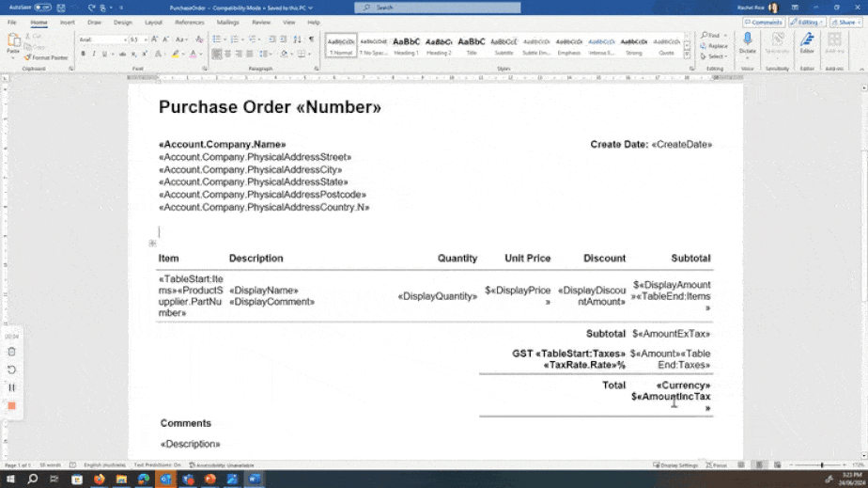
Task: Open the font name dropdown showing Arial
Action: (x=101, y=39)
